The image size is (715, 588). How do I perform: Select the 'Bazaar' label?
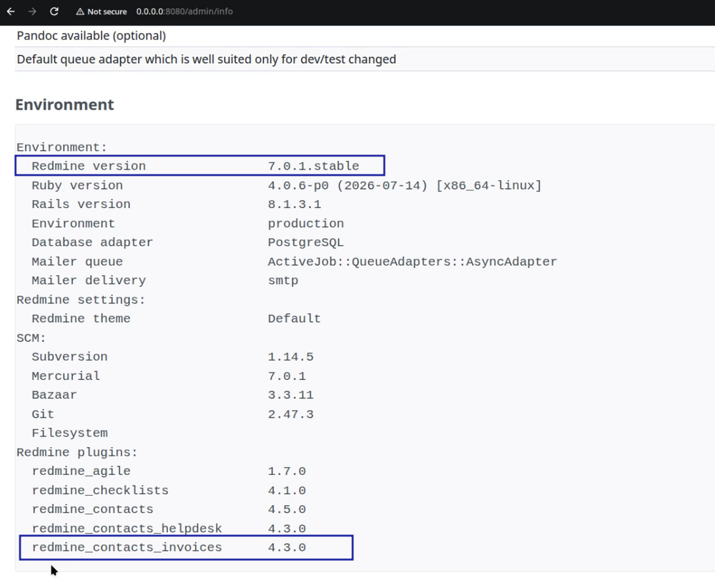54,395
